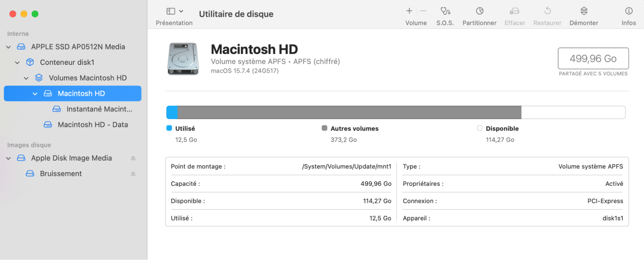Click the blue Utilisé legend swatch
Image resolution: width=644 pixels, height=260 pixels.
coord(169,128)
